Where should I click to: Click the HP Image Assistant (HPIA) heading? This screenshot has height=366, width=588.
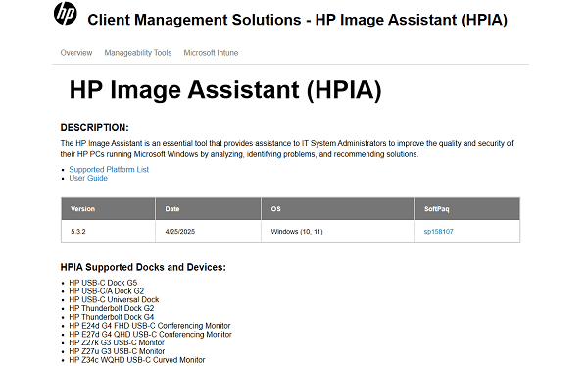coord(225,90)
